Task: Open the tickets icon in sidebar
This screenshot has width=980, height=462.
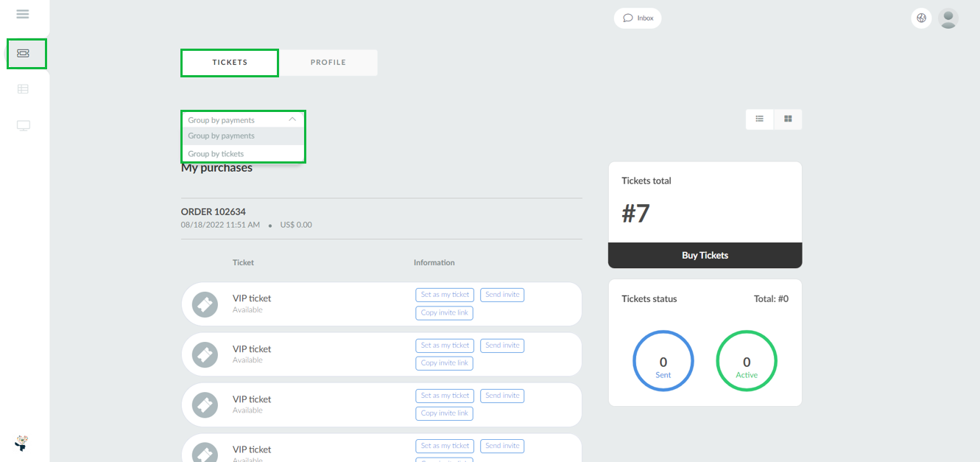Action: [x=23, y=53]
